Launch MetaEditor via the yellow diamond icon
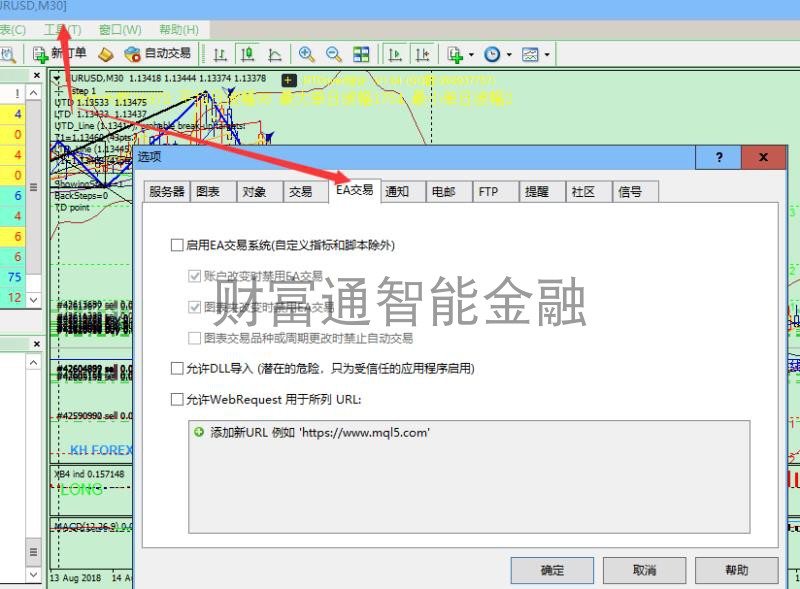This screenshot has height=589, width=800. 106,54
